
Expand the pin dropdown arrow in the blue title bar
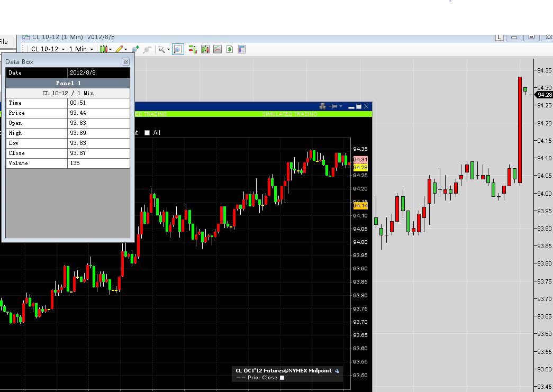(x=341, y=106)
